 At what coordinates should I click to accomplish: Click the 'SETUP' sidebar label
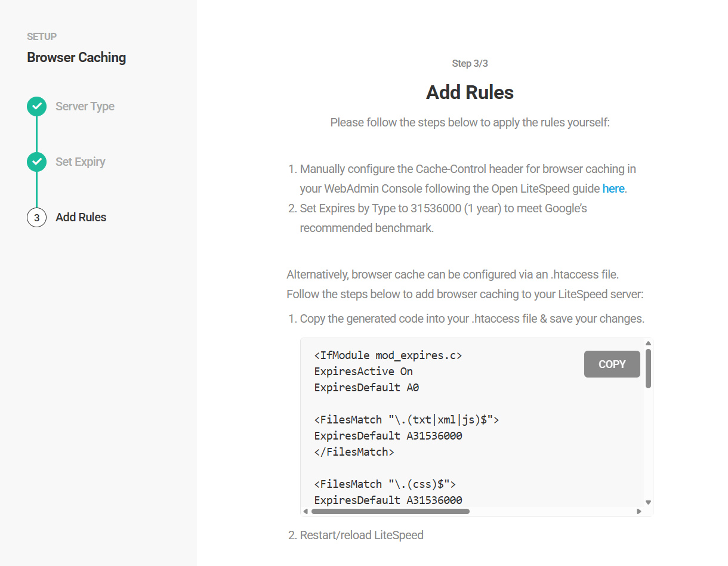42,36
